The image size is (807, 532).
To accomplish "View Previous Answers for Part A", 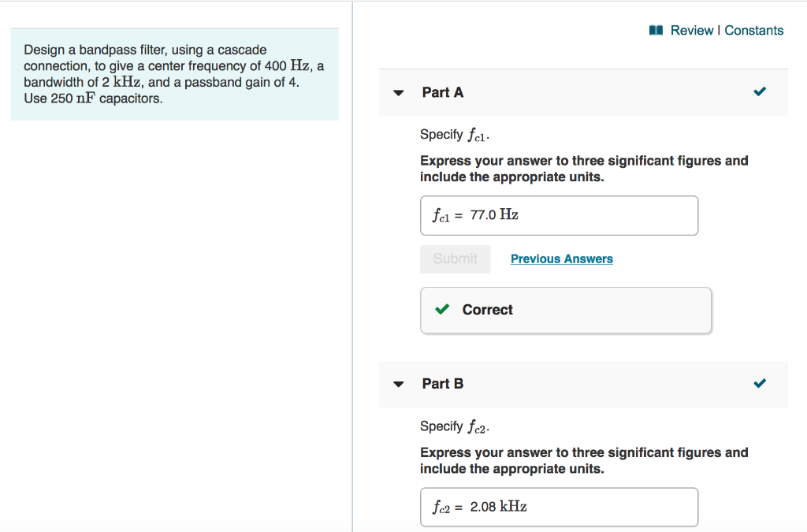I will coord(561,259).
